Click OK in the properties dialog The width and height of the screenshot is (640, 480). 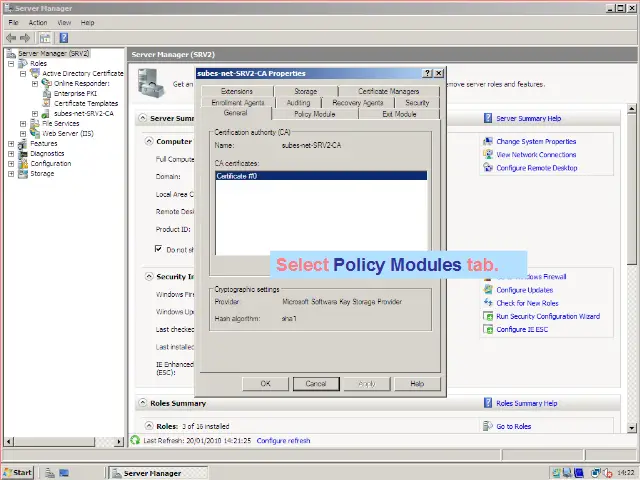click(x=265, y=384)
